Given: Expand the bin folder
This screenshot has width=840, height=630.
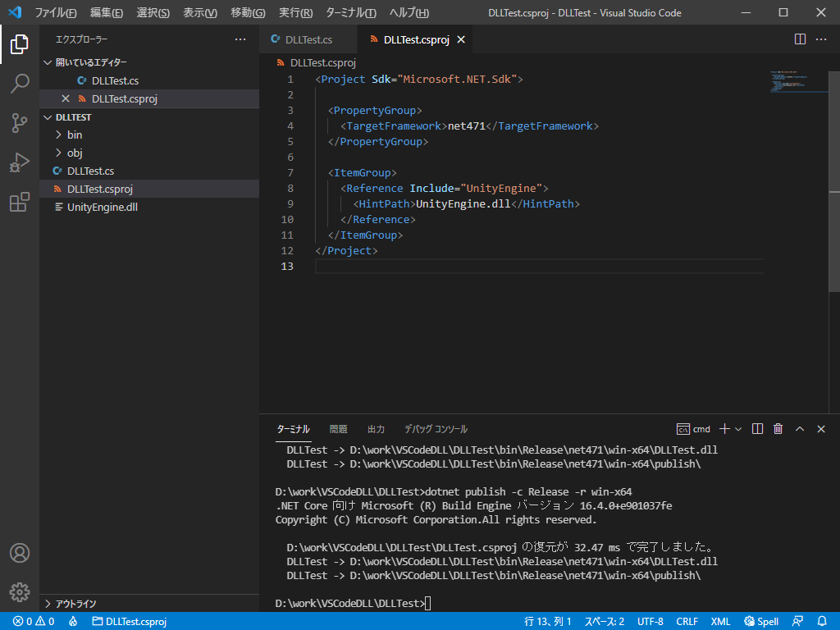Looking at the screenshot, I should (75, 135).
